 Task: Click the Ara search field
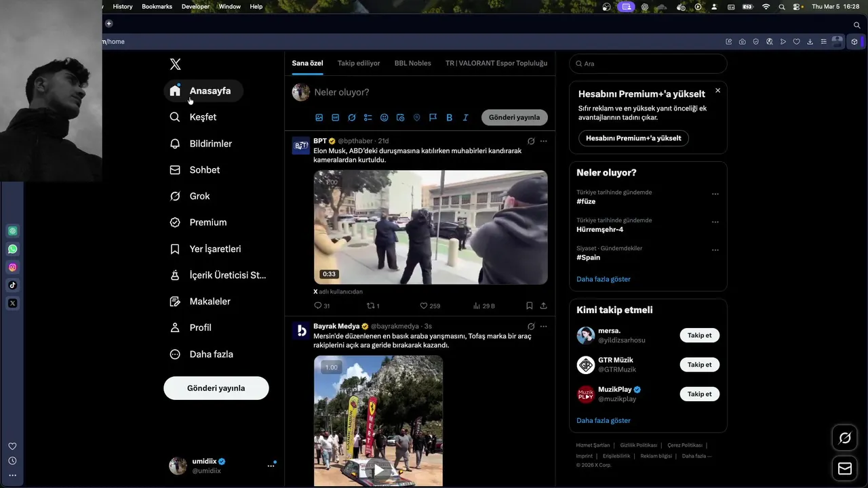(648, 64)
